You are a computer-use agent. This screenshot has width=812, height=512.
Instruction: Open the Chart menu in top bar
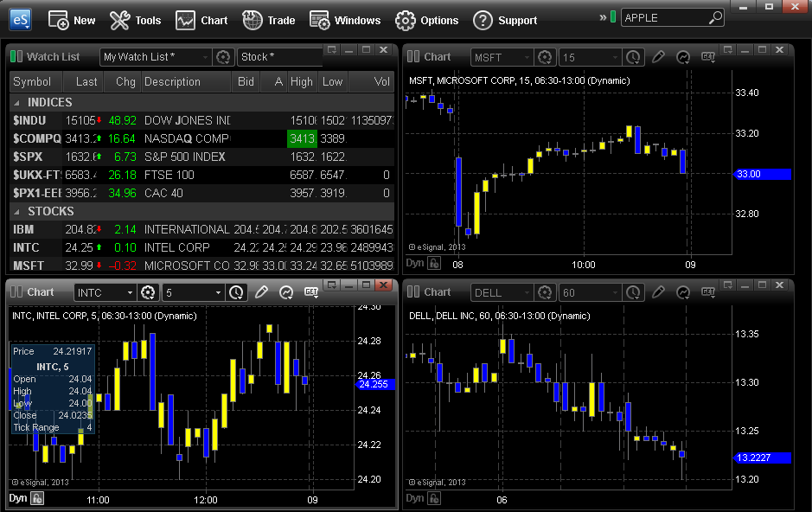tap(201, 21)
